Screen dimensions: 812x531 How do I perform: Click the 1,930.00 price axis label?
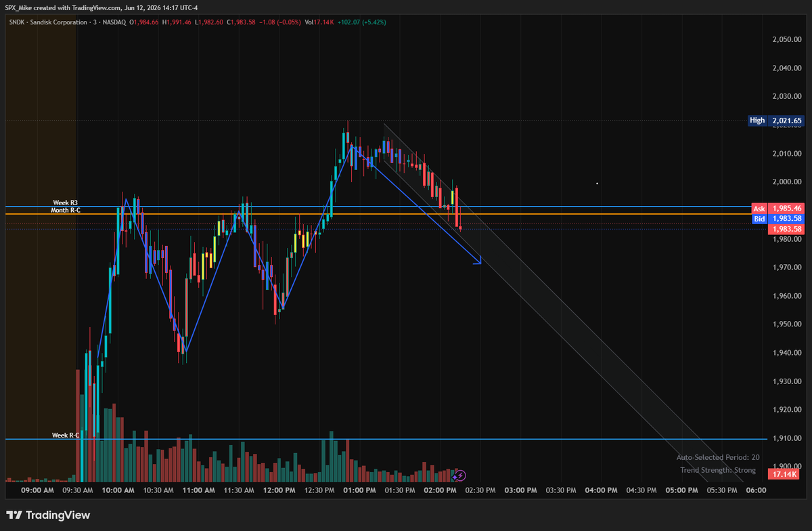[x=787, y=381]
